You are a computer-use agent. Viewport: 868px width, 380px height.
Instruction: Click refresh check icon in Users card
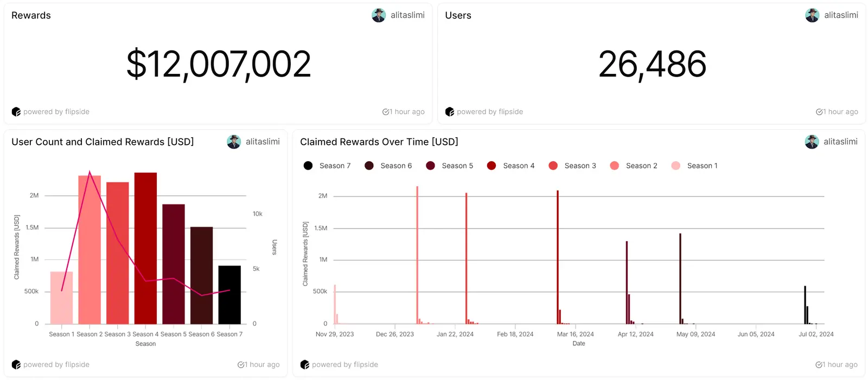click(x=820, y=112)
